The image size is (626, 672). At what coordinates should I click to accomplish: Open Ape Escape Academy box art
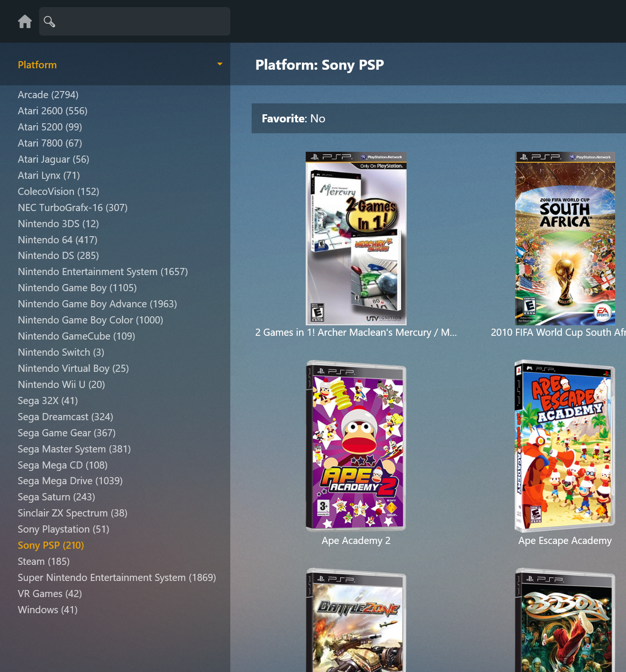565,446
